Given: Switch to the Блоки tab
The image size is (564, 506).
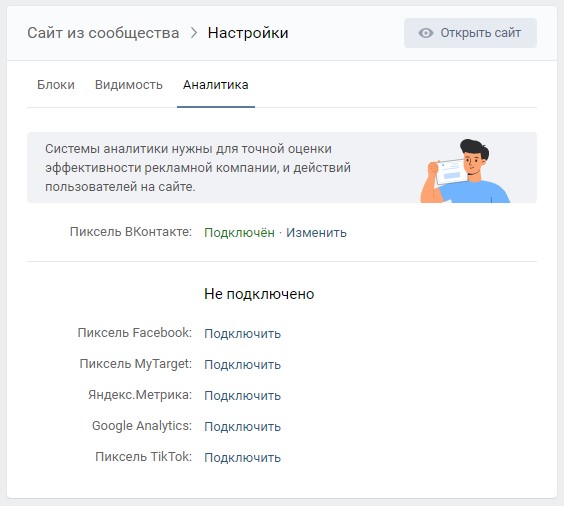Looking at the screenshot, I should click(56, 85).
